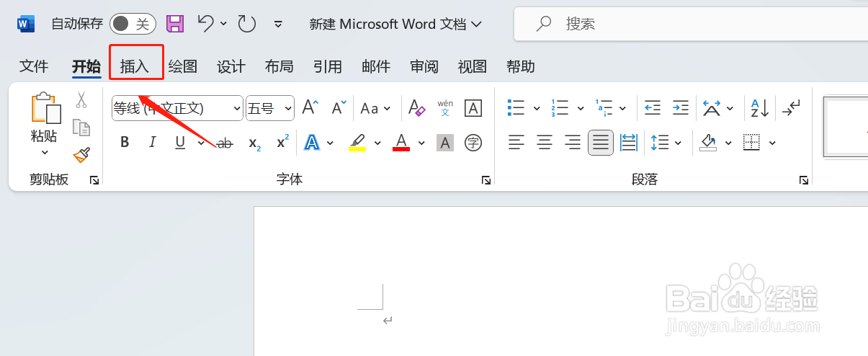Click the Redo icon

247,24
